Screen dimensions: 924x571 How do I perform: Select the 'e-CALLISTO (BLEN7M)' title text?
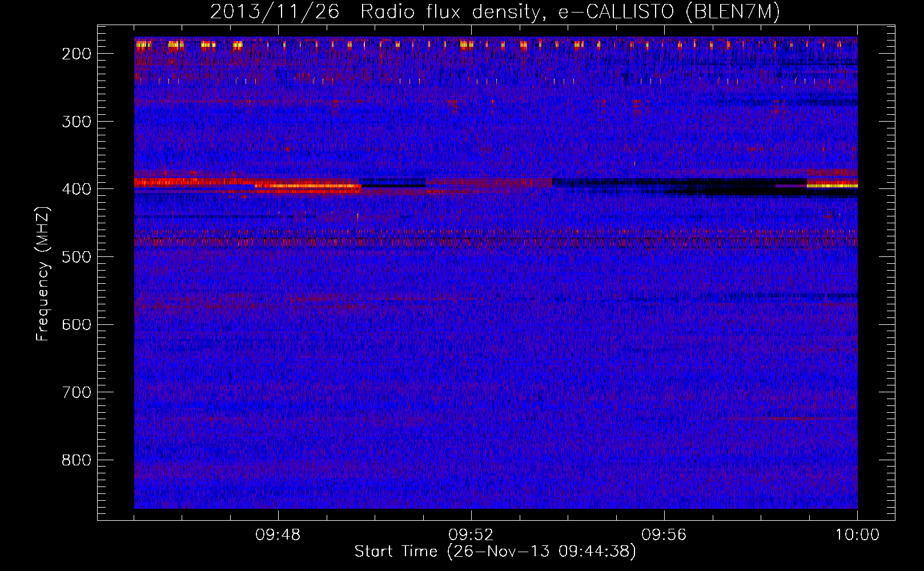[669, 12]
